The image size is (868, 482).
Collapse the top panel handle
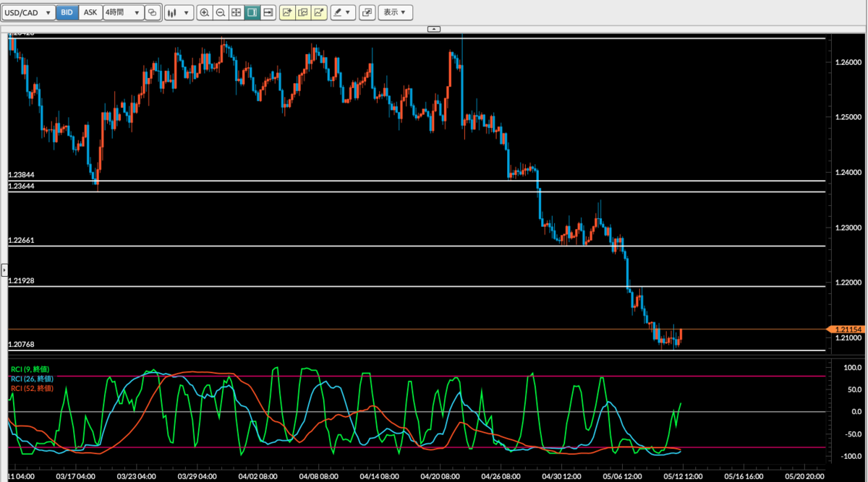434,29
